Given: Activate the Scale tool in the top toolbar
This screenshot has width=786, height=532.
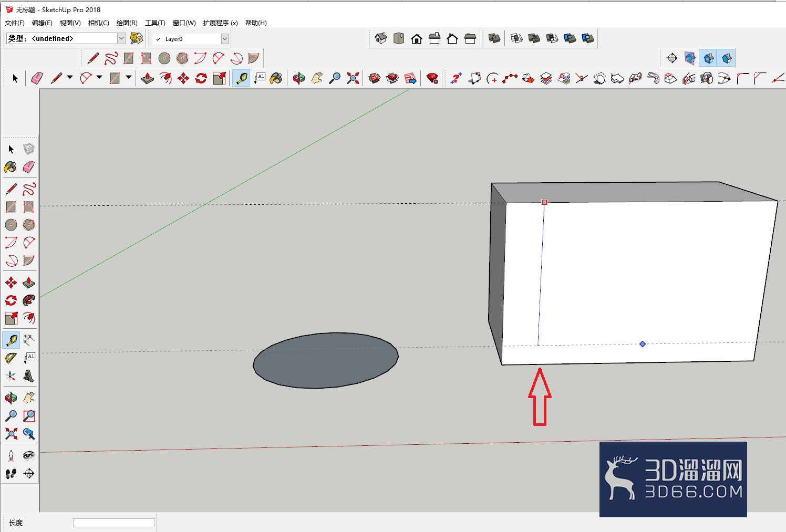Looking at the screenshot, I should click(219, 78).
